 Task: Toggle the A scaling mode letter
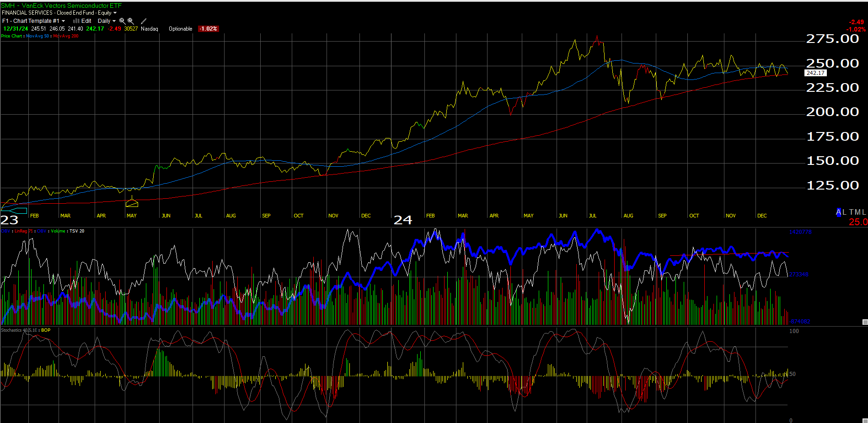click(x=838, y=212)
